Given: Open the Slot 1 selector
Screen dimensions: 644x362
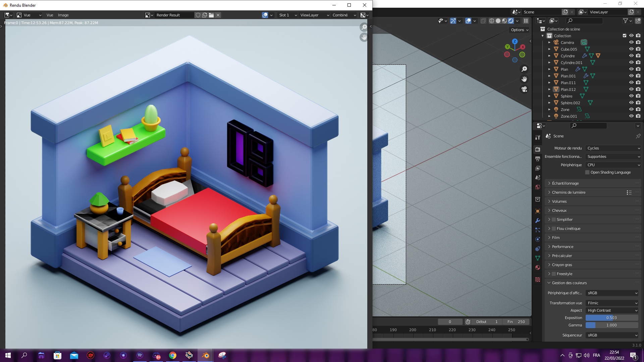Looking at the screenshot, I should [288, 15].
